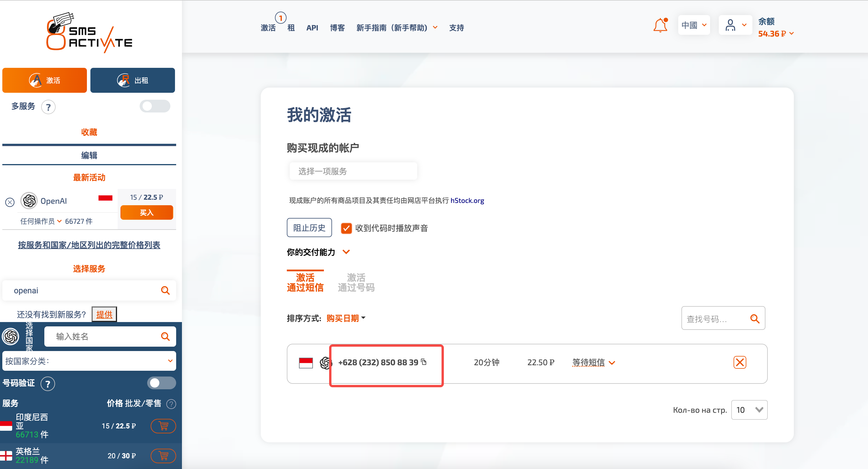Click the 22.50 ₽ price in activation row
Image resolution: width=868 pixels, height=469 pixels.
coord(541,362)
